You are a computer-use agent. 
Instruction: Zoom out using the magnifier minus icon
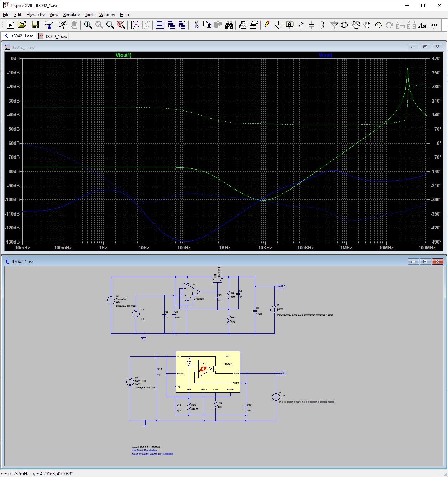tap(110, 25)
